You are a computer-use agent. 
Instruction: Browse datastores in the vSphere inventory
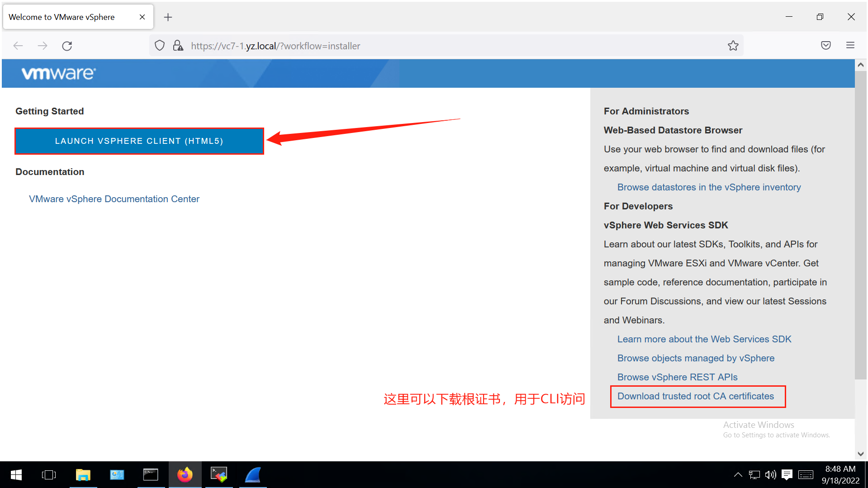click(709, 187)
